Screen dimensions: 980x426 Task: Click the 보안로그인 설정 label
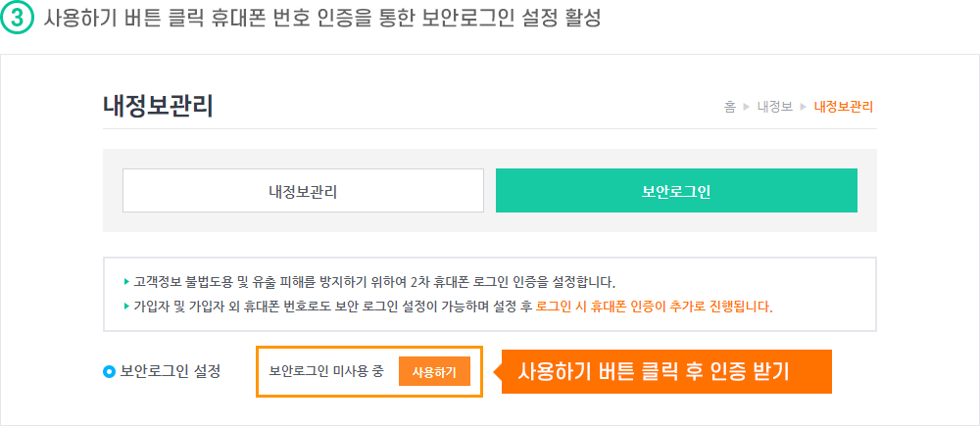coord(170,372)
